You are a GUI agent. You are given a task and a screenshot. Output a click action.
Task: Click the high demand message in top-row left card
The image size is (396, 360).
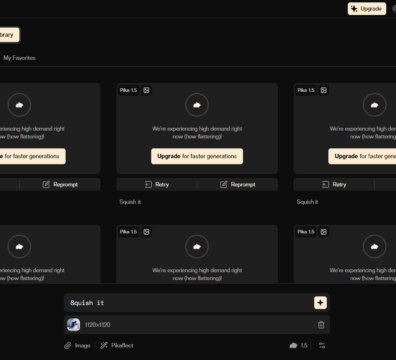tap(32, 132)
